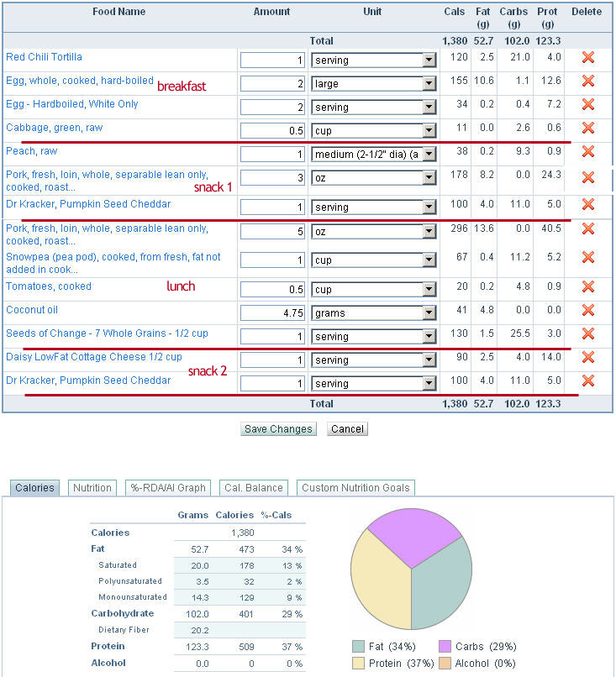This screenshot has height=677, width=616.
Task: Remove Tomatoes, cooked with red X
Action: [x=587, y=287]
